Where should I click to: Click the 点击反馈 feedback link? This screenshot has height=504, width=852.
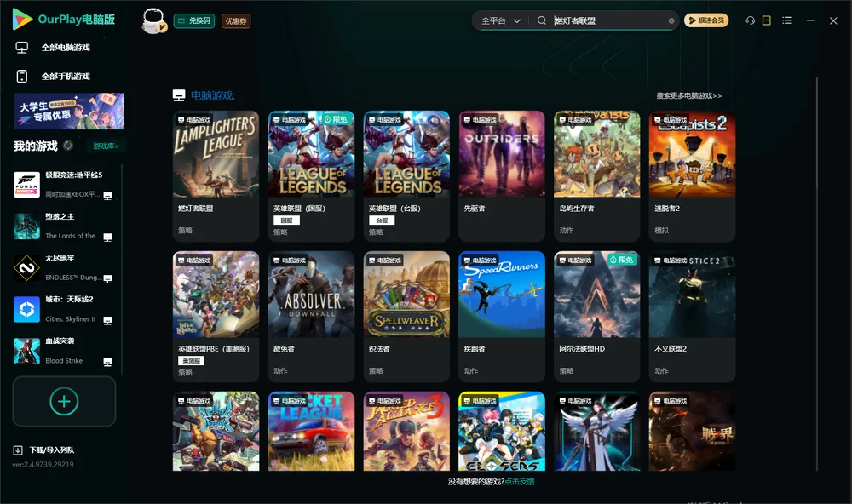click(520, 481)
